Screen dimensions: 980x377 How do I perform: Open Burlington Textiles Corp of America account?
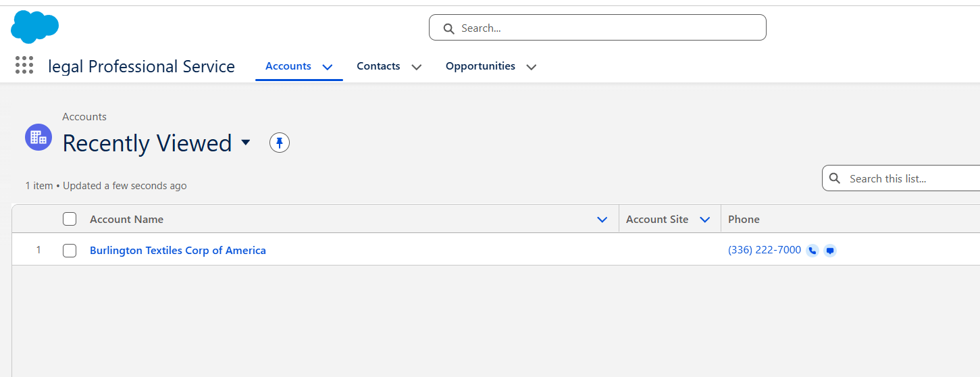(178, 251)
